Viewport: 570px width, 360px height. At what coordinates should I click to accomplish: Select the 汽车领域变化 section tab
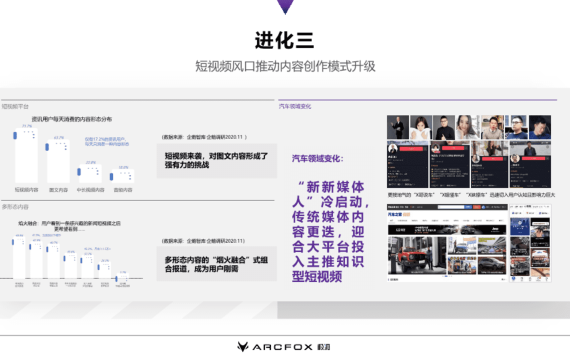pyautogui.click(x=295, y=106)
